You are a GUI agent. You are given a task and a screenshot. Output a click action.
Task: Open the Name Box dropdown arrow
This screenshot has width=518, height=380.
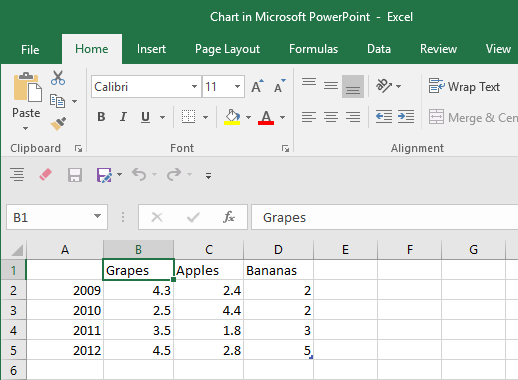(97, 217)
